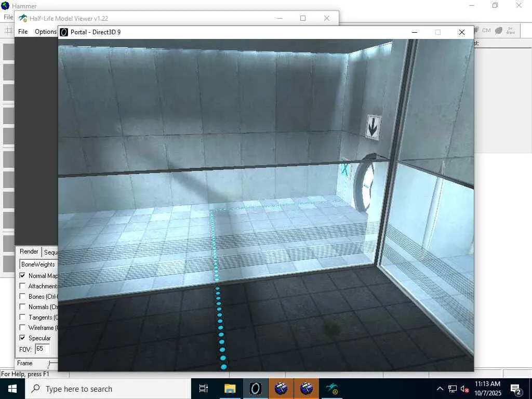Screen dimensions: 532x399
Task: Switch to the second Hammer taskbar icon
Action: pyautogui.click(x=306, y=389)
